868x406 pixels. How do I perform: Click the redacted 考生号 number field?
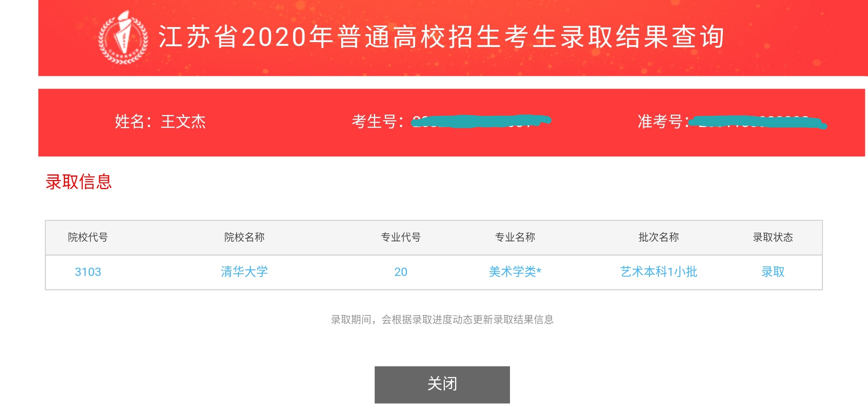[x=481, y=121]
